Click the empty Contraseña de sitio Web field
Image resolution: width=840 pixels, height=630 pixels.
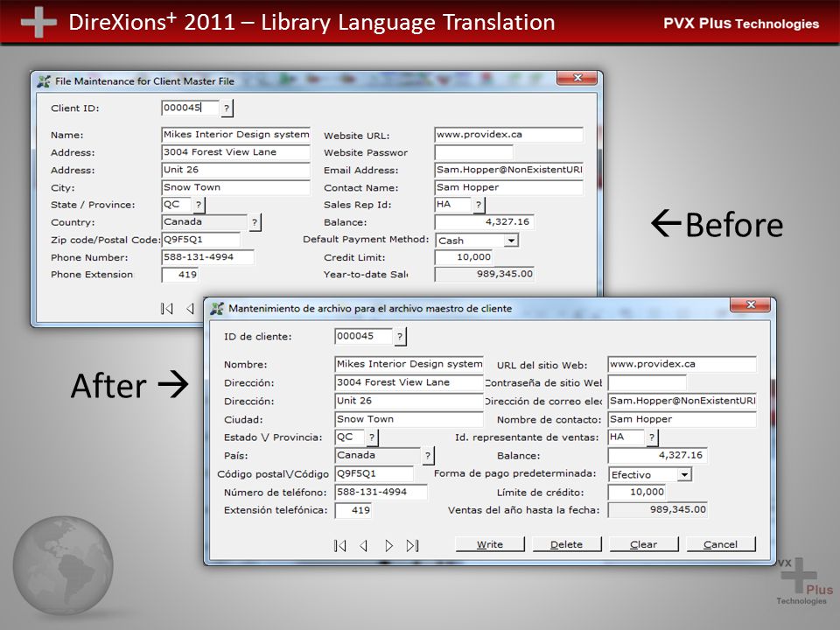(x=647, y=382)
